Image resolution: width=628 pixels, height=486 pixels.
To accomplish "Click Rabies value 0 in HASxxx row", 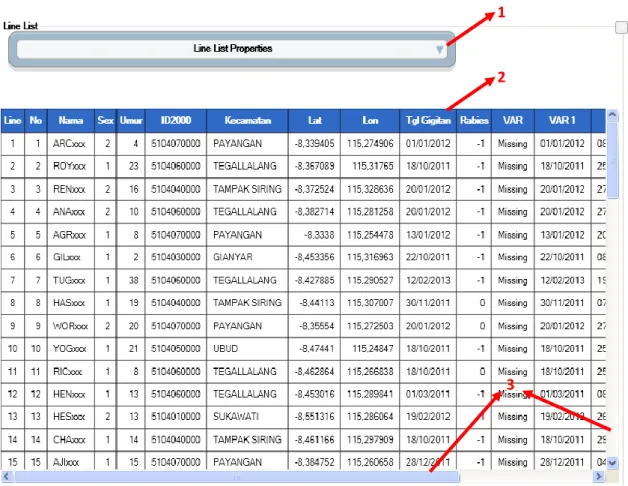I will (x=474, y=302).
